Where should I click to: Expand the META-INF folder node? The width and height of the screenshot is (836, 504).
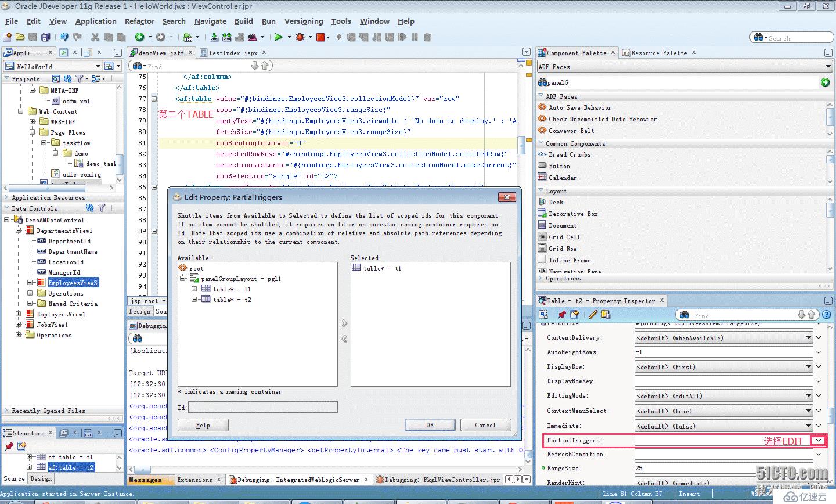coord(32,90)
